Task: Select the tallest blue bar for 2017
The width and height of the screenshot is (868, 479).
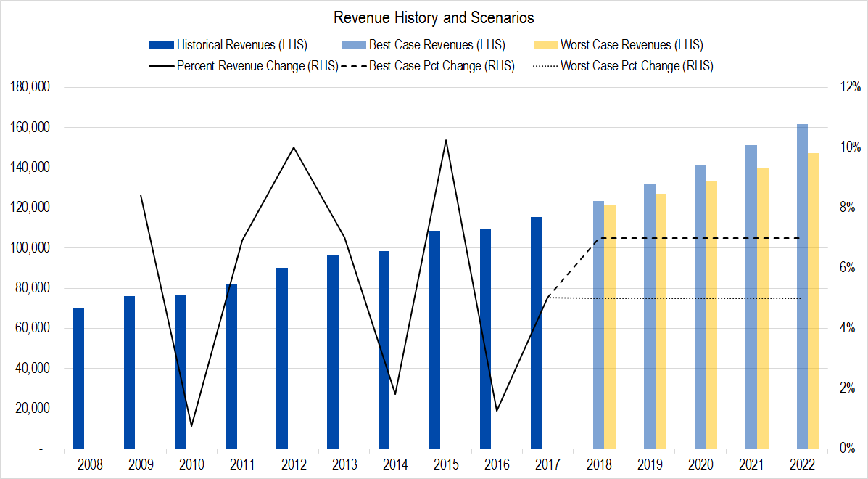Action: coord(535,327)
